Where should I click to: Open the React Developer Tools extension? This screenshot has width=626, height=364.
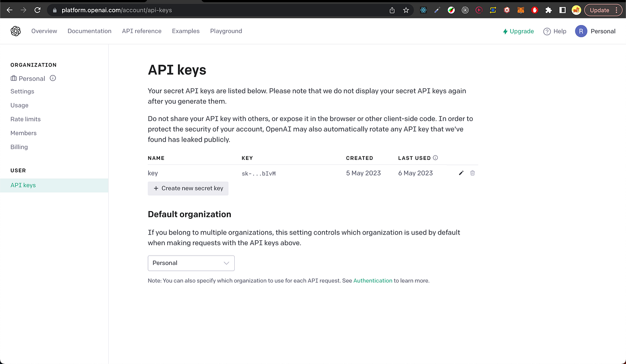click(423, 10)
